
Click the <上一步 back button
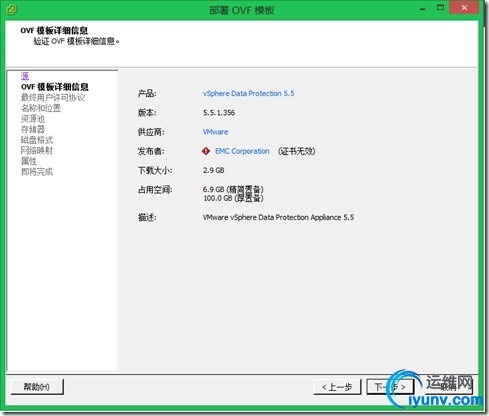pyautogui.click(x=337, y=387)
